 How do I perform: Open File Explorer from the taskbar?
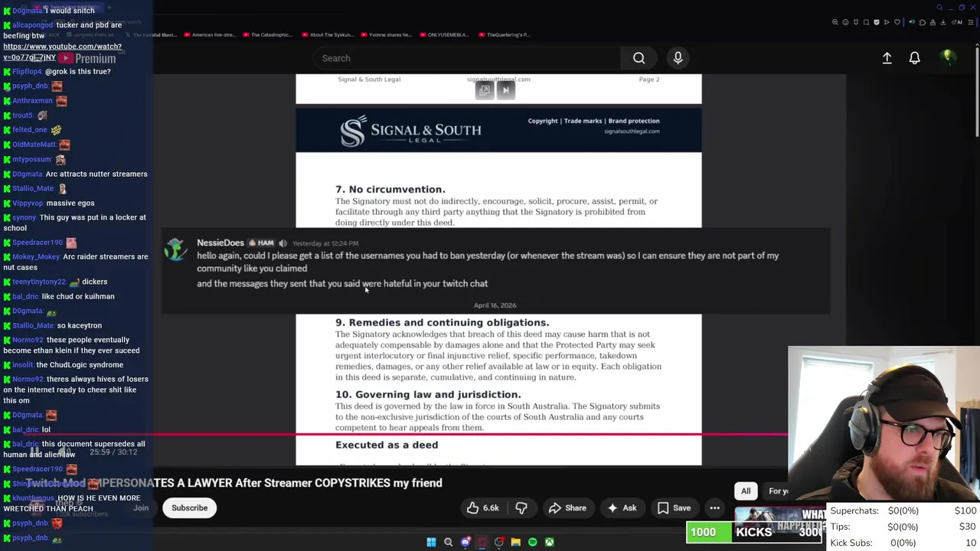[x=515, y=542]
